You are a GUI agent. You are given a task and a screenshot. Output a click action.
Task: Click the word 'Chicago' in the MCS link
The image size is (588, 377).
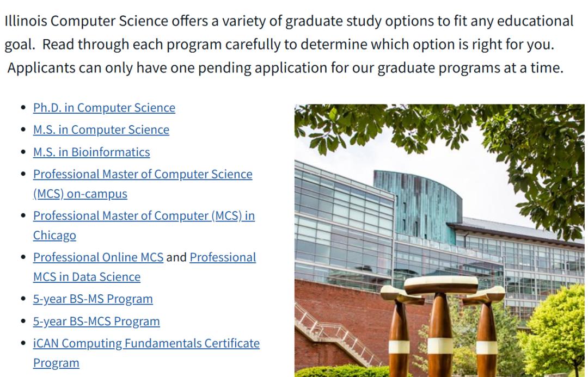[54, 236]
